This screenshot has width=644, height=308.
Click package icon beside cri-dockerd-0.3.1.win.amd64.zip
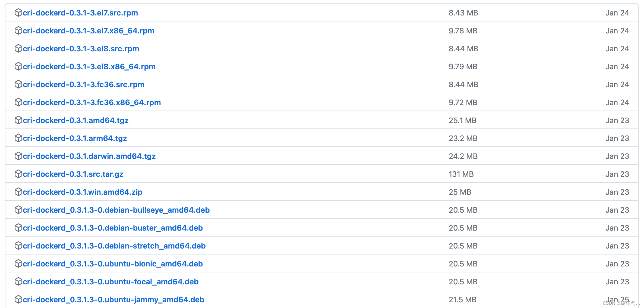pos(18,192)
